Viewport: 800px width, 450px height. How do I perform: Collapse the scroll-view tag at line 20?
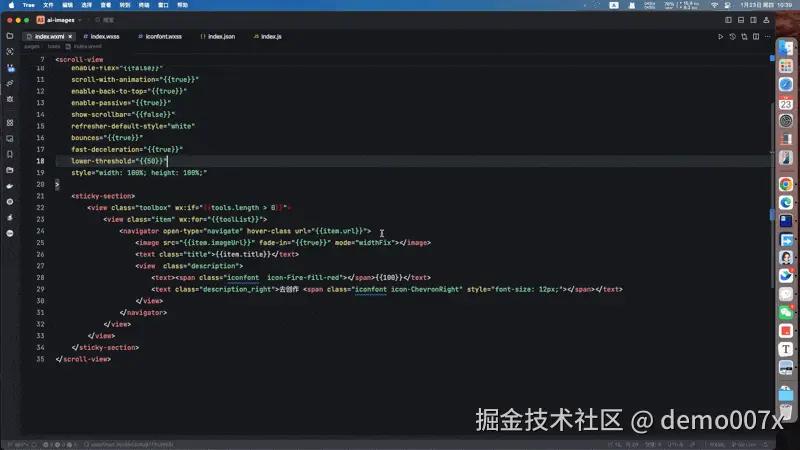coord(57,184)
